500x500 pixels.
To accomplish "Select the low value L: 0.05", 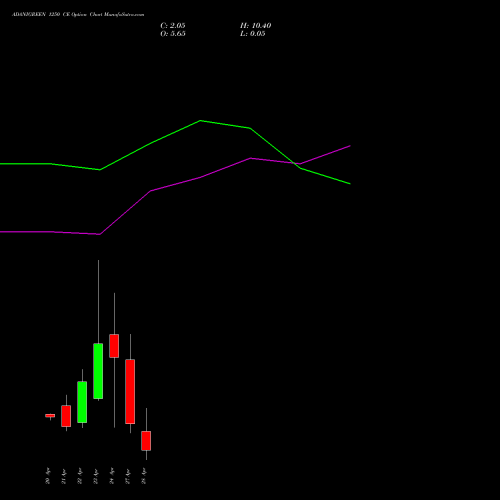I will click(253, 34).
